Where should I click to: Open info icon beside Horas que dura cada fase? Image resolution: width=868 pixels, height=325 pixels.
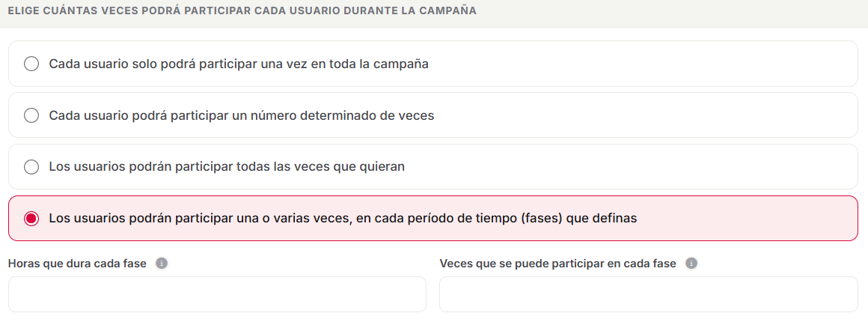(x=162, y=264)
